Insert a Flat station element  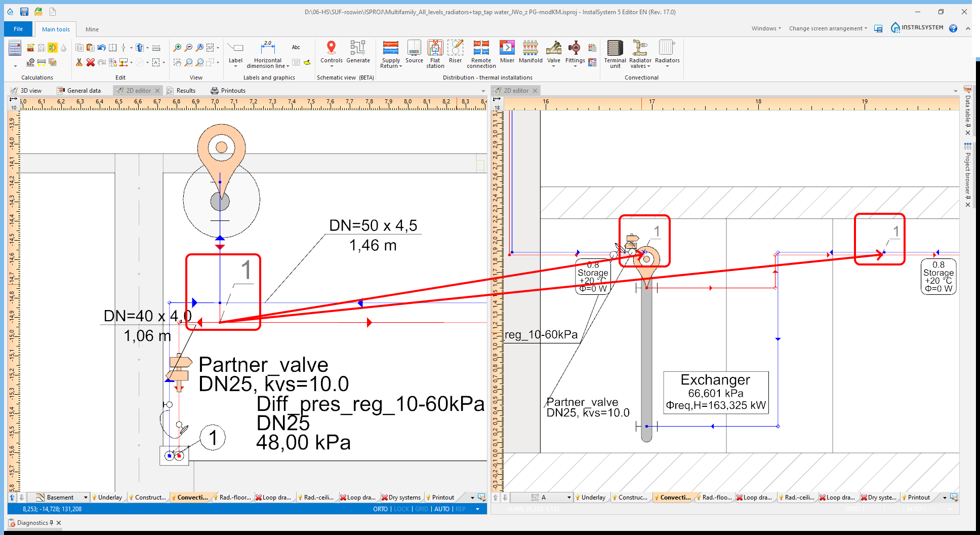pos(435,54)
